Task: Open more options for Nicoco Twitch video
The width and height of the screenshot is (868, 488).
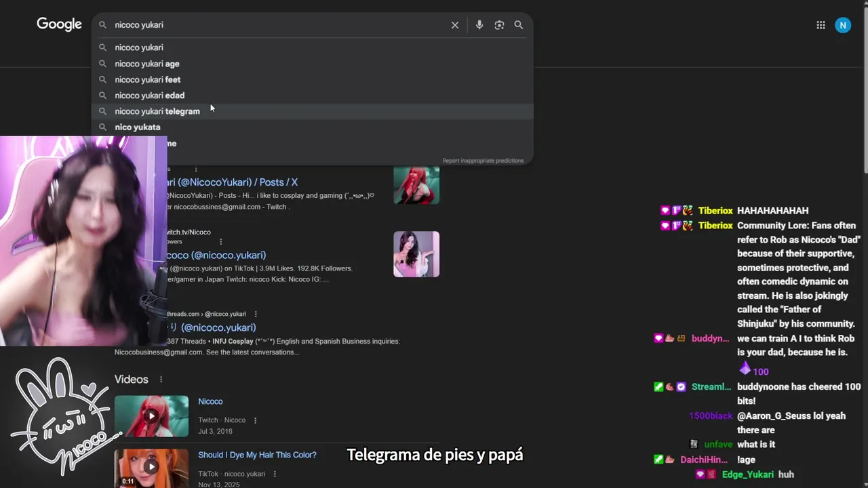Action: tap(256, 420)
